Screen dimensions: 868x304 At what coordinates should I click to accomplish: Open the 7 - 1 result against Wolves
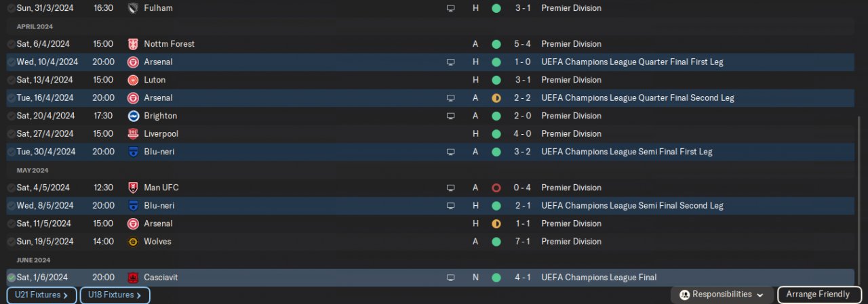[x=522, y=242]
